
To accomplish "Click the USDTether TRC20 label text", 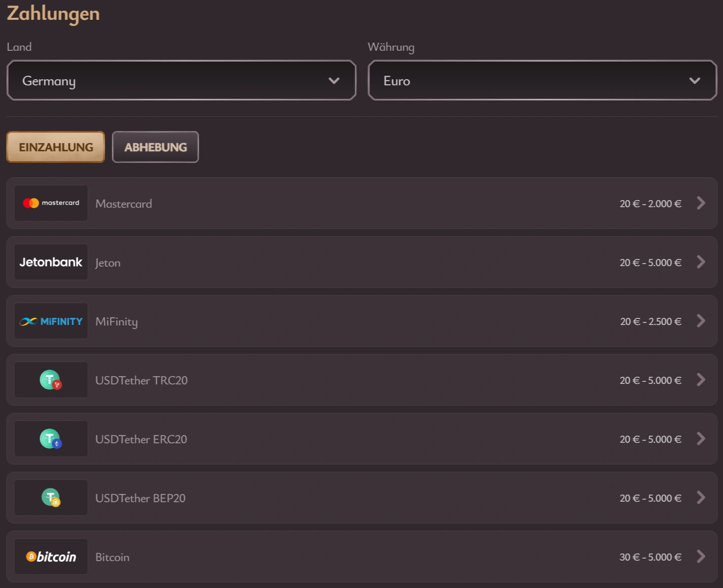I will click(x=141, y=380).
